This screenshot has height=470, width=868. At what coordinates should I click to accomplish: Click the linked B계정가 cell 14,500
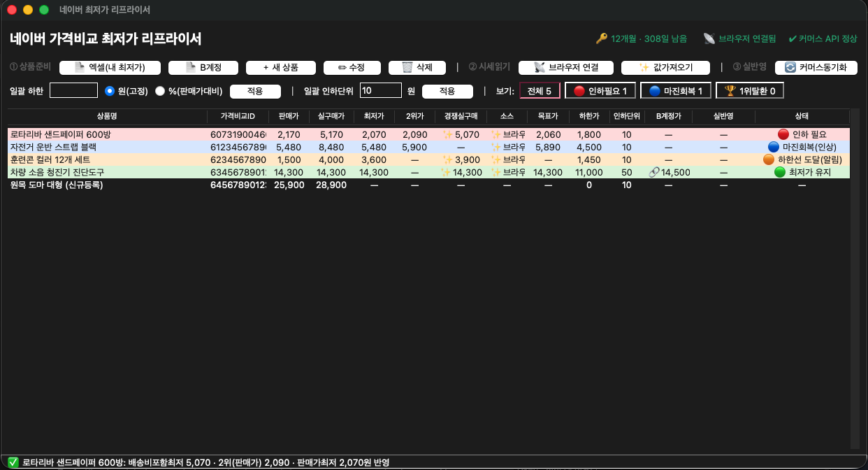pyautogui.click(x=668, y=172)
